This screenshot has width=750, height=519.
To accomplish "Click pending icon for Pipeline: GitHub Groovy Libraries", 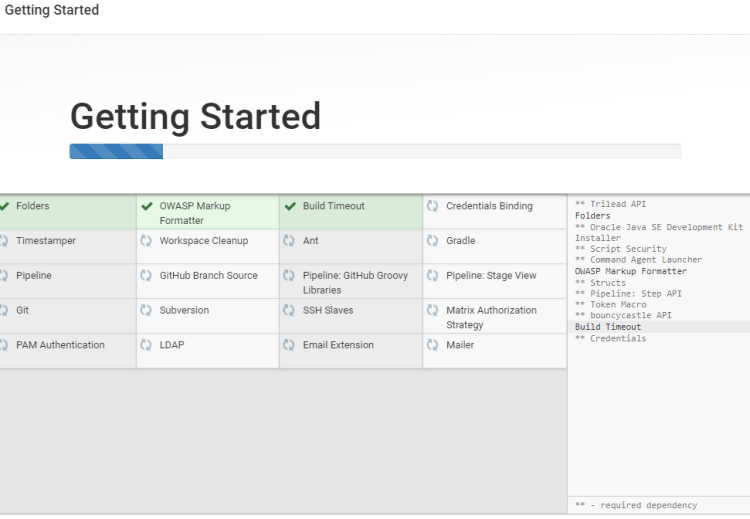I will coord(289,276).
